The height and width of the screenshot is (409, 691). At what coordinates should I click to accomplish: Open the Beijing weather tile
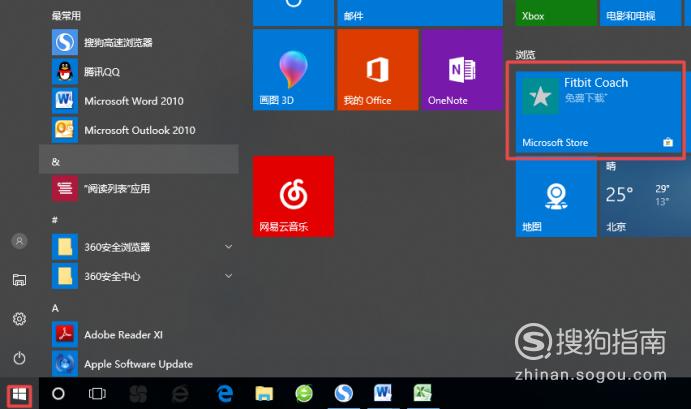[x=645, y=198]
